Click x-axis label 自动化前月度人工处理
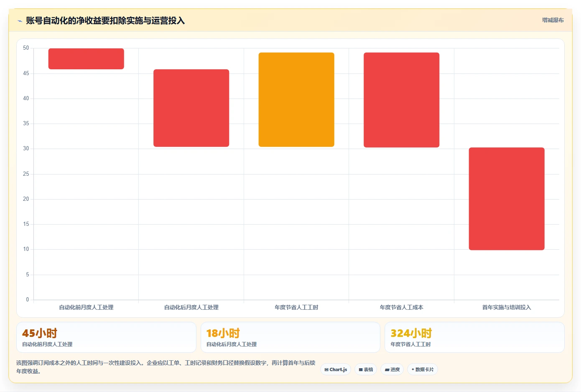The width and height of the screenshot is (581, 392). click(86, 307)
